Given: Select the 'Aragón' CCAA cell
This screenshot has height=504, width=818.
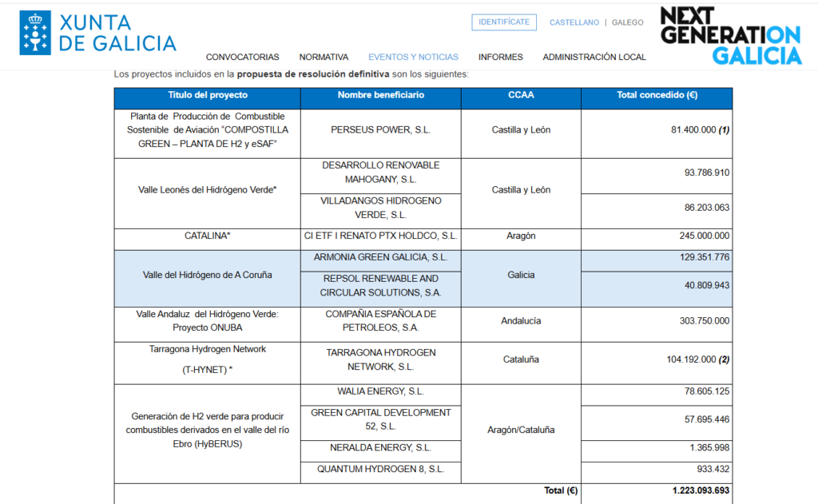Looking at the screenshot, I should click(x=521, y=240).
